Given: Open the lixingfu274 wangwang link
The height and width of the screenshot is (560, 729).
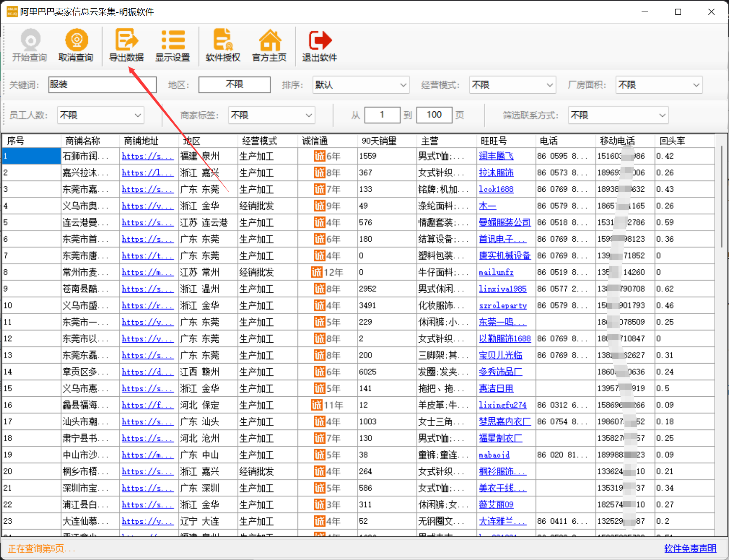Looking at the screenshot, I should click(x=503, y=405).
